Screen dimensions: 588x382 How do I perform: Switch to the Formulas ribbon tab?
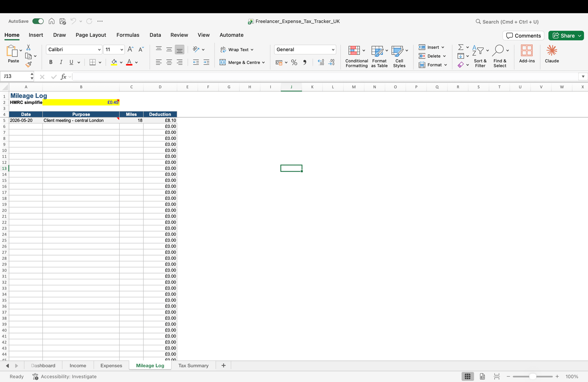tap(128, 35)
